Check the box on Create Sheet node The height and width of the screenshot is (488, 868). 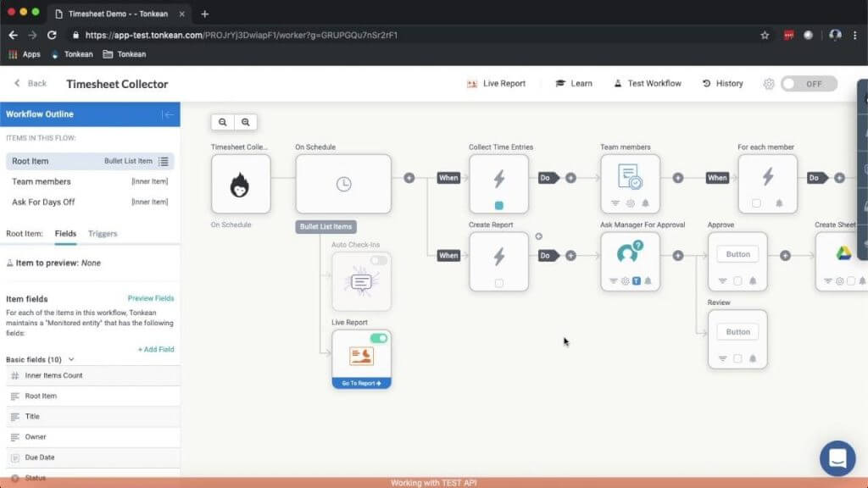(851, 281)
